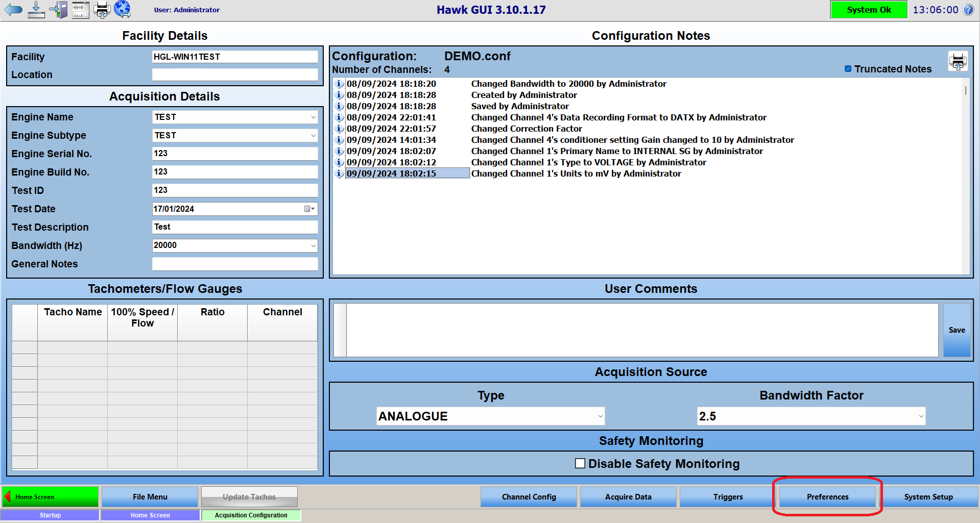980x523 pixels.
Task: Expand the Acquisition Source Type dropdown
Action: pos(600,416)
